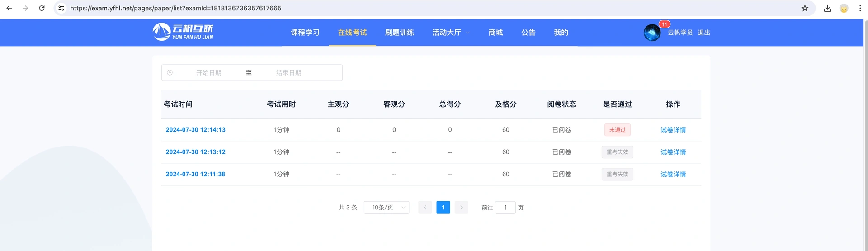Image resolution: width=868 pixels, height=251 pixels.
Task: Click 阅卷状态 column header
Action: (x=561, y=104)
